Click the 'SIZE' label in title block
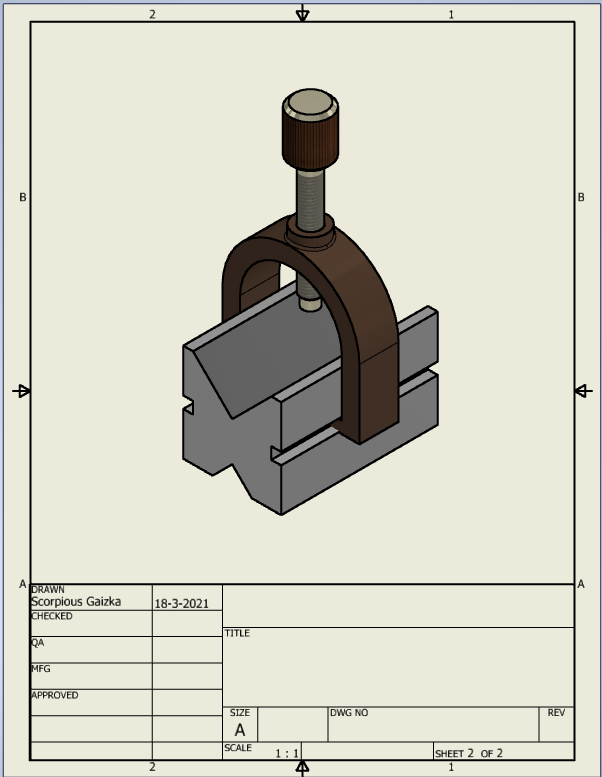This screenshot has width=602, height=777. coord(239,713)
